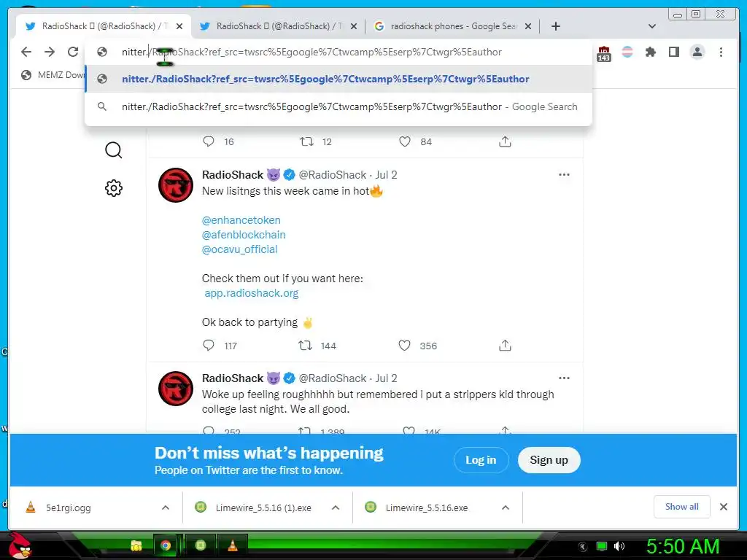Screen dimensions: 747x560
Task: Open the downloaded Limewire_5.5.16 (1).exe file
Action: 263,507
